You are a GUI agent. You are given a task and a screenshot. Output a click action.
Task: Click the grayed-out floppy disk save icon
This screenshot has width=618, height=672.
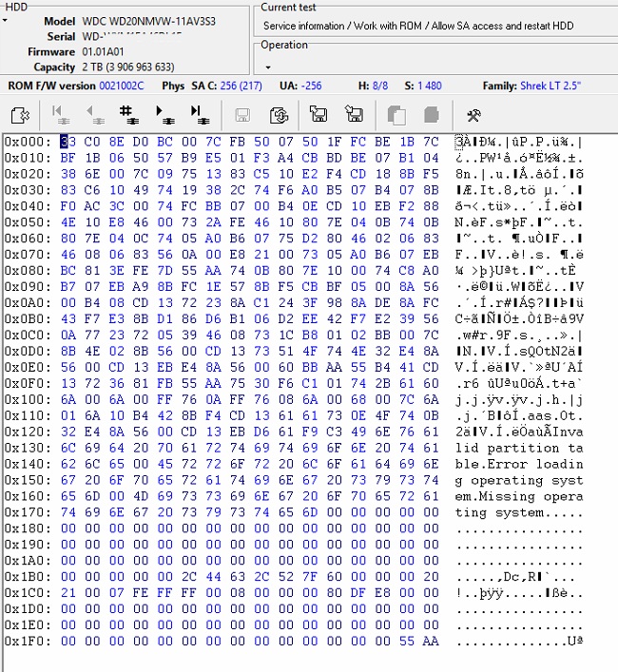click(x=242, y=115)
